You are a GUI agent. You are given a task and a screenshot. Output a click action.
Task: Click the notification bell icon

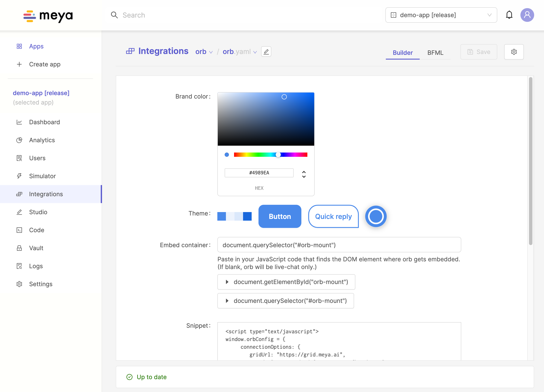tap(509, 15)
